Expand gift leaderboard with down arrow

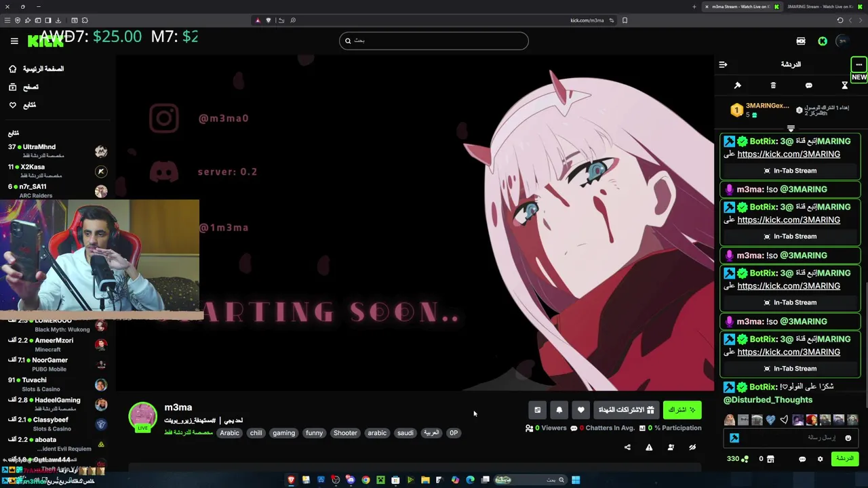791,128
